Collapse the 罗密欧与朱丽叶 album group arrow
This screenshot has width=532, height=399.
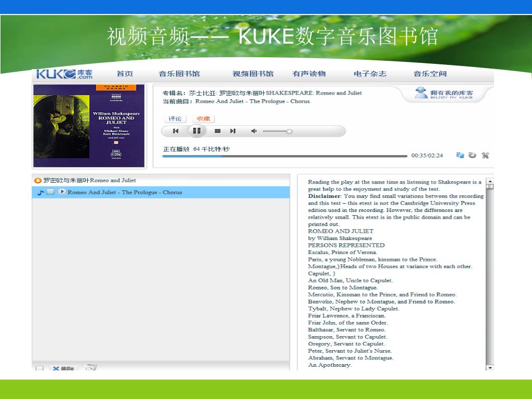tap(37, 180)
